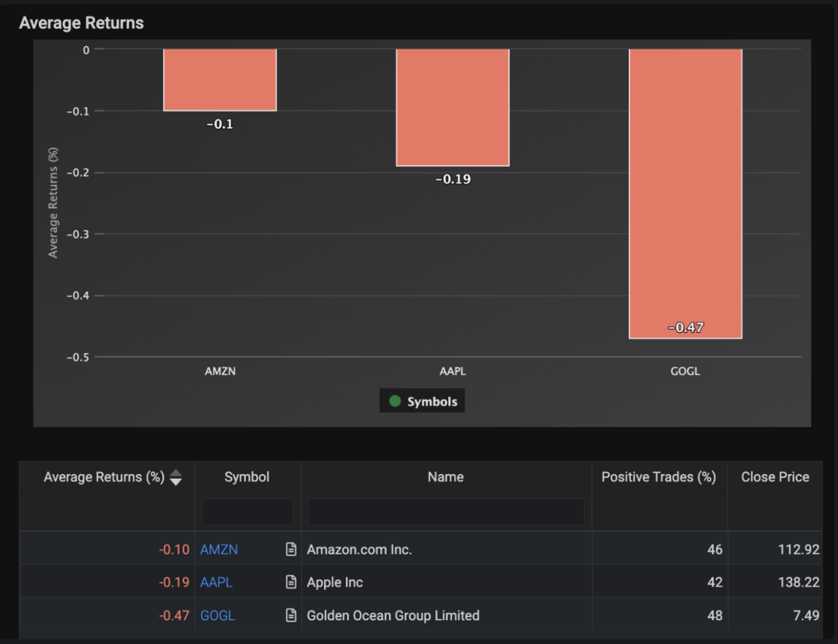Open document icon next to GOGL
Image resolution: width=838 pixels, height=644 pixels.
pyautogui.click(x=291, y=615)
